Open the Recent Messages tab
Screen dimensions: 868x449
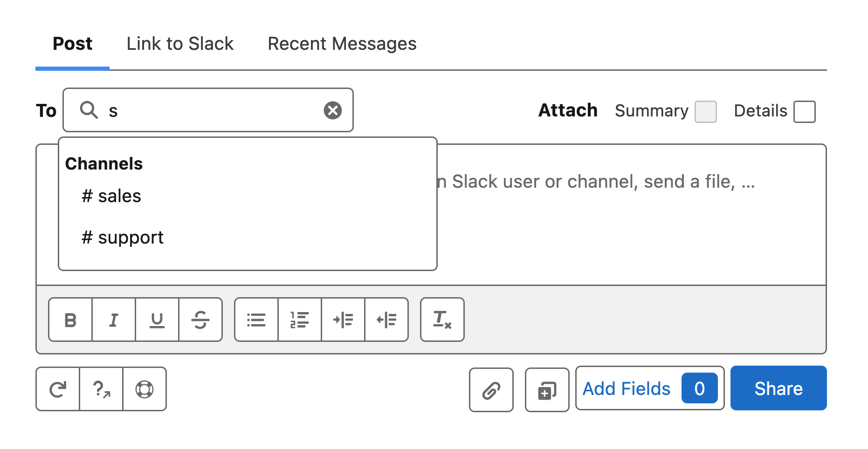tap(342, 44)
